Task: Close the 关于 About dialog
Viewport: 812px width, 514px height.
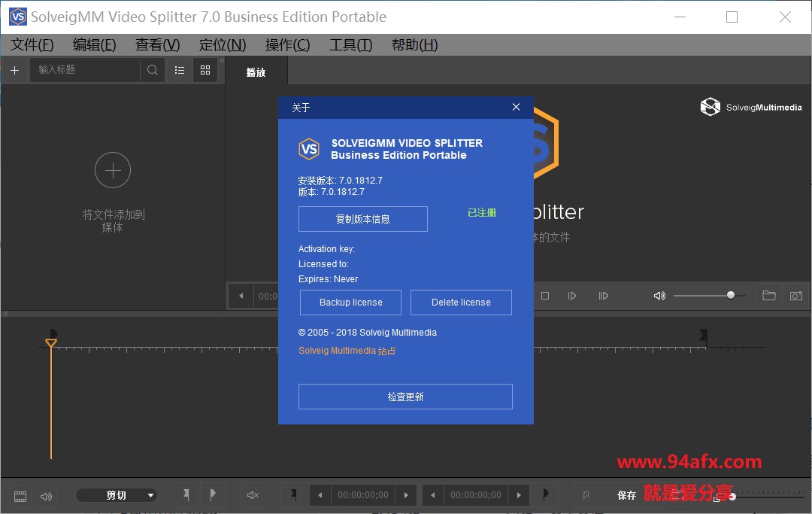Action: (516, 108)
